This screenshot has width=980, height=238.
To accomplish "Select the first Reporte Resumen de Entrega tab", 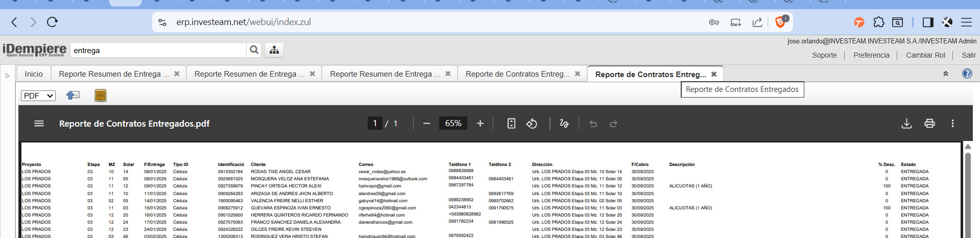I will pos(113,74).
